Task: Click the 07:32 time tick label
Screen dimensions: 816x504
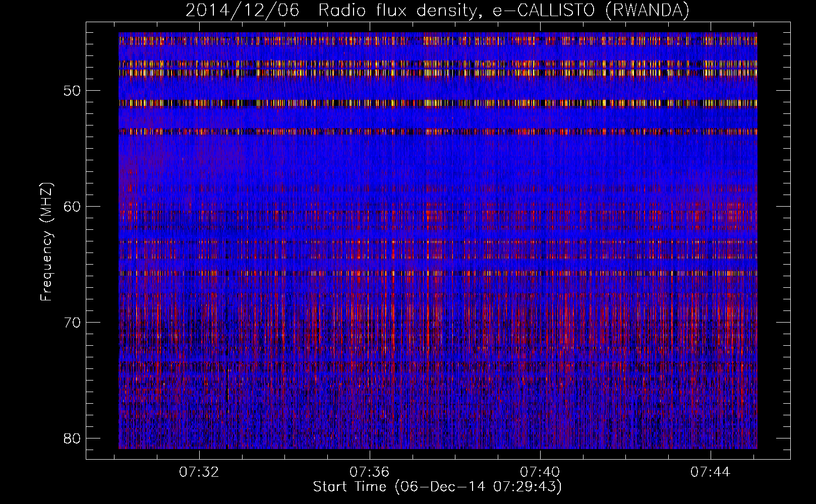Action: point(199,472)
